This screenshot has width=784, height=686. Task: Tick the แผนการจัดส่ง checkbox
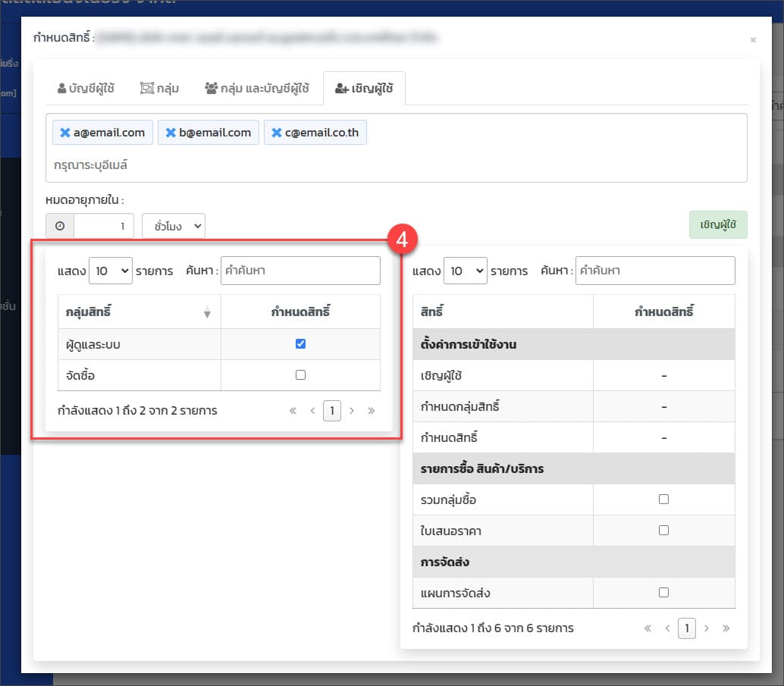(663, 593)
